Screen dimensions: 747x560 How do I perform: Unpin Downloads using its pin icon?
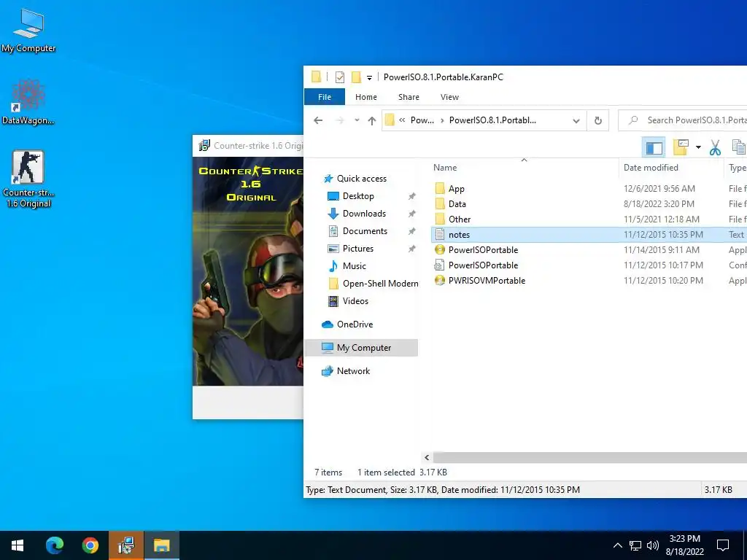[411, 214]
